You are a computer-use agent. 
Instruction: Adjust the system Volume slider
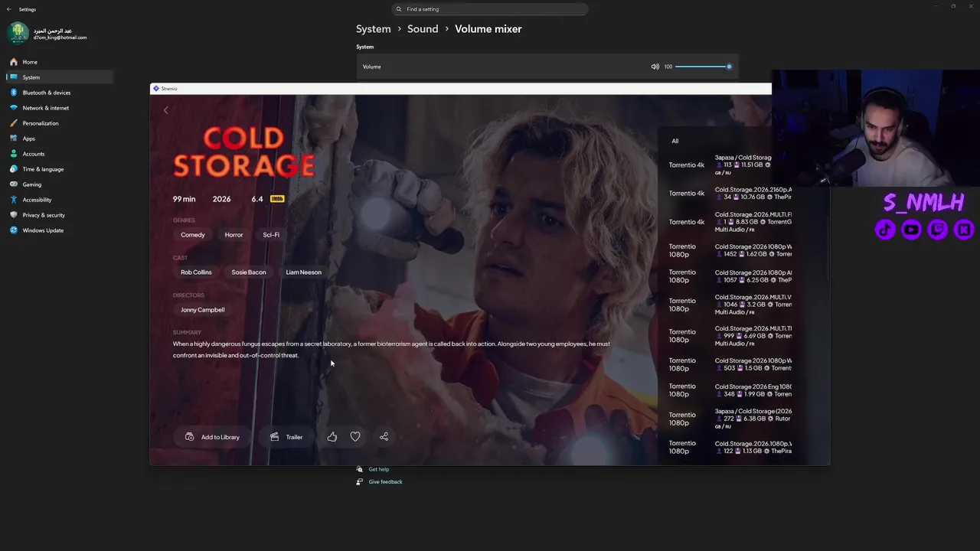[x=704, y=67]
